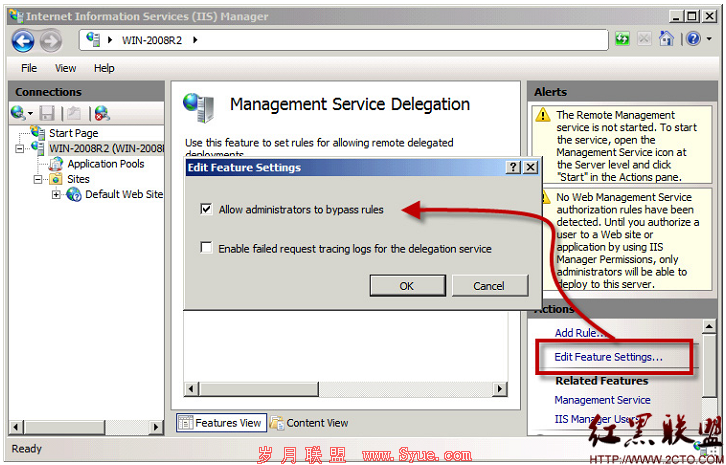Click the Features View tab icon

186,422
